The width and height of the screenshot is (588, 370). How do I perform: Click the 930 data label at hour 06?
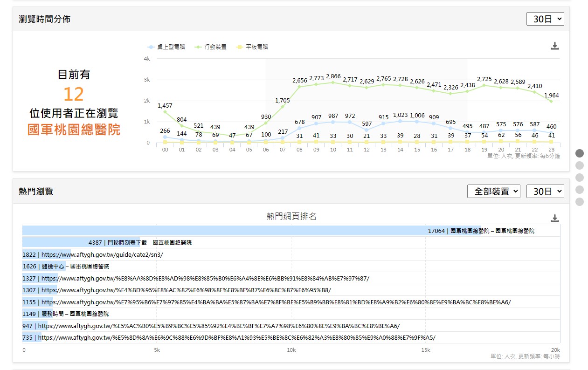point(266,117)
